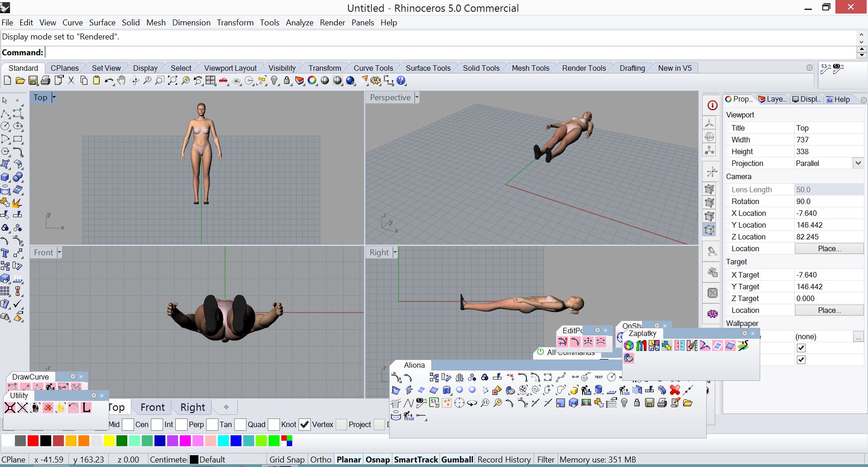868x467 pixels.
Task: Click the four-viewport layout icon
Action: point(211,81)
